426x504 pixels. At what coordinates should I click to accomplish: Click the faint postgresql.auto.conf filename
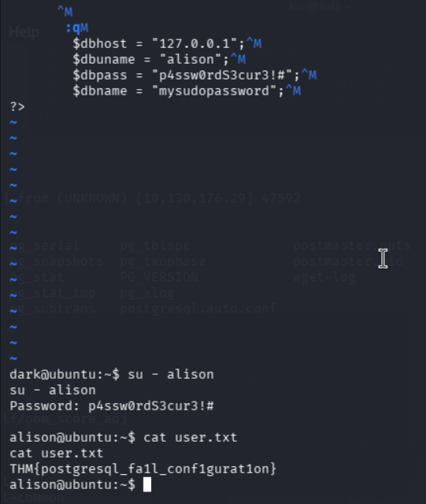pos(198,308)
